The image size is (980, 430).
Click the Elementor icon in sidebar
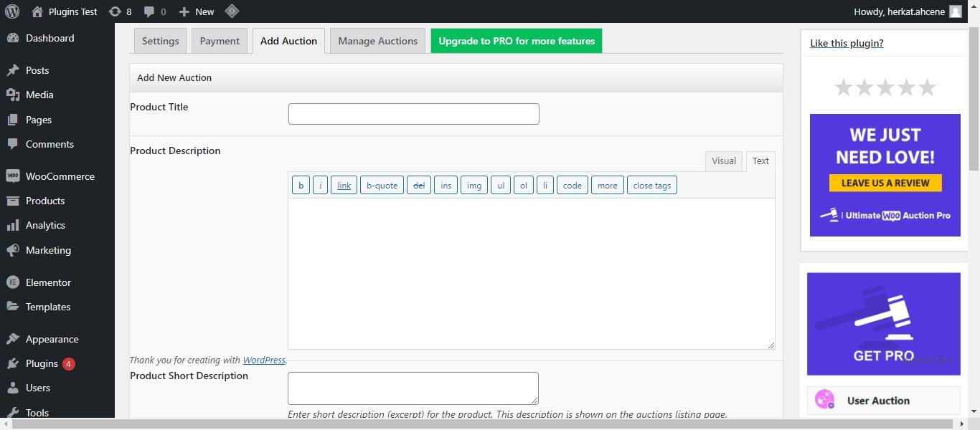pyautogui.click(x=12, y=282)
